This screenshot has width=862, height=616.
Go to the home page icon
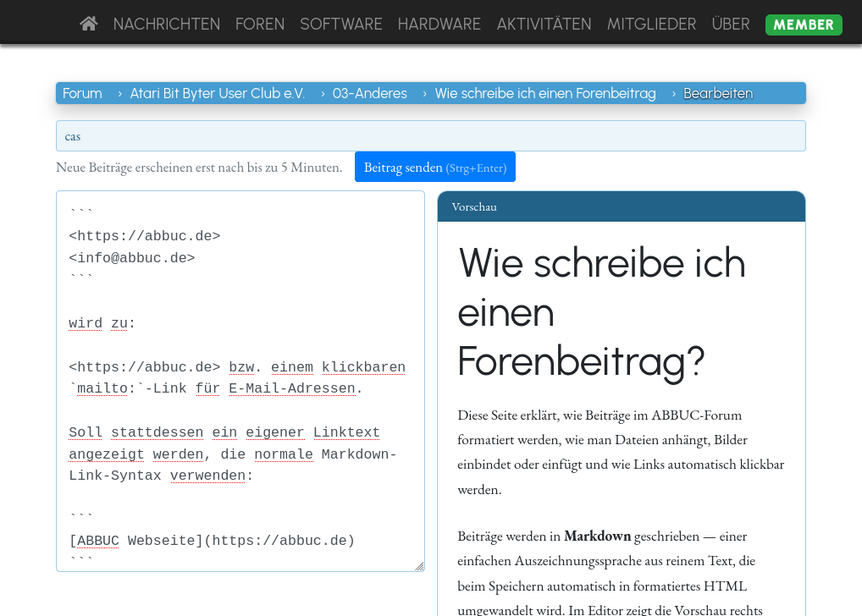pyautogui.click(x=89, y=24)
